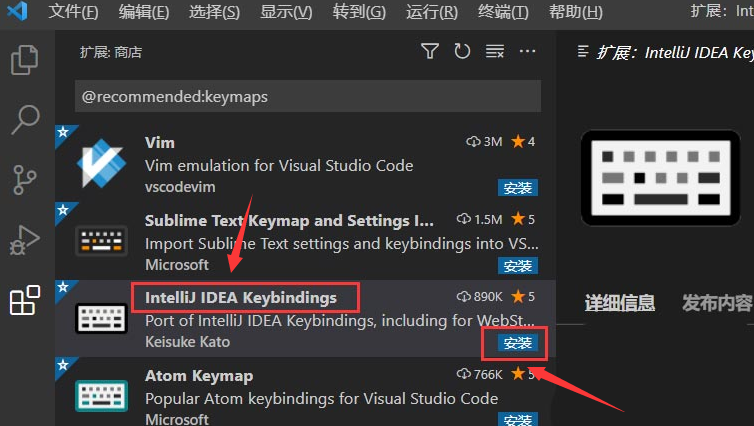This screenshot has width=754, height=426.
Task: Open the 帮助(H) menu
Action: 576,12
